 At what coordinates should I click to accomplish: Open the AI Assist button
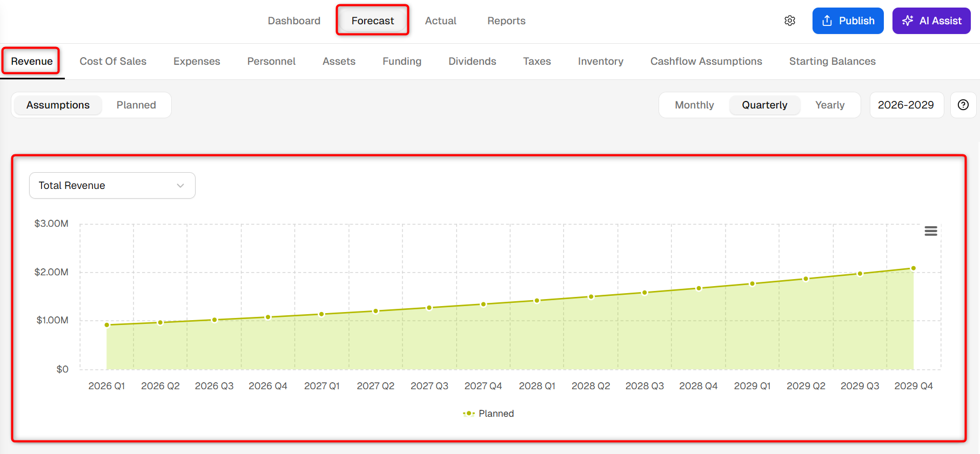click(x=931, y=21)
